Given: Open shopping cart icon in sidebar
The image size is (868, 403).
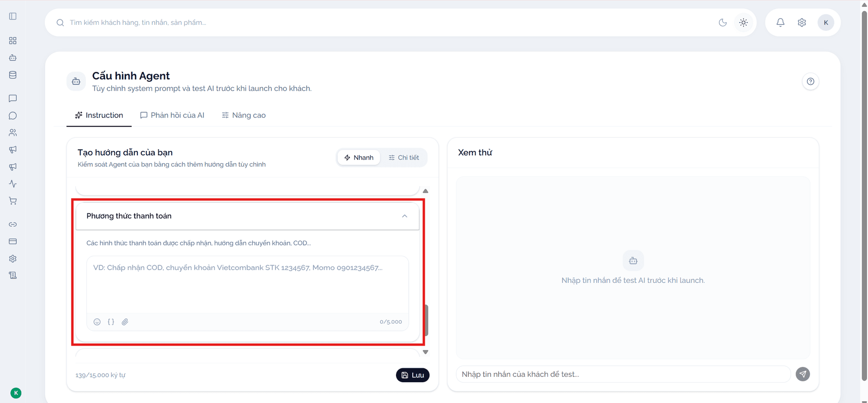Looking at the screenshot, I should (13, 201).
